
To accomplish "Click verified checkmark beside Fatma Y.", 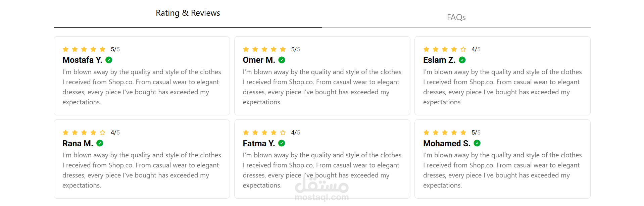I will click(x=282, y=143).
